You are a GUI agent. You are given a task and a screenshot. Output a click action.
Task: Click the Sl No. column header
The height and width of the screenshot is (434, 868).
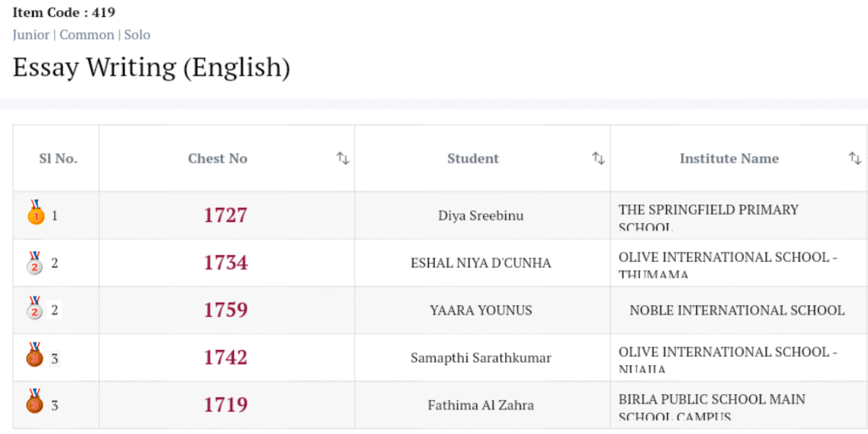(58, 159)
